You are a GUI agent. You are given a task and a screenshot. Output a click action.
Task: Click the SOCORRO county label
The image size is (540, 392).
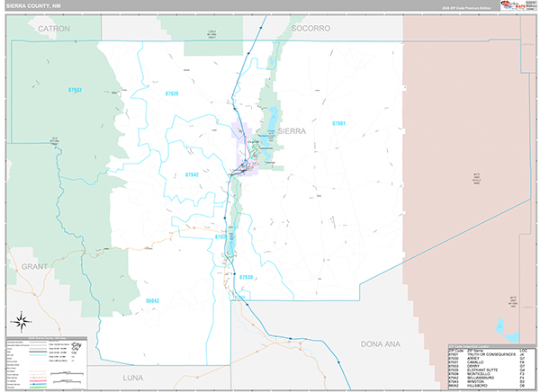[x=310, y=28]
